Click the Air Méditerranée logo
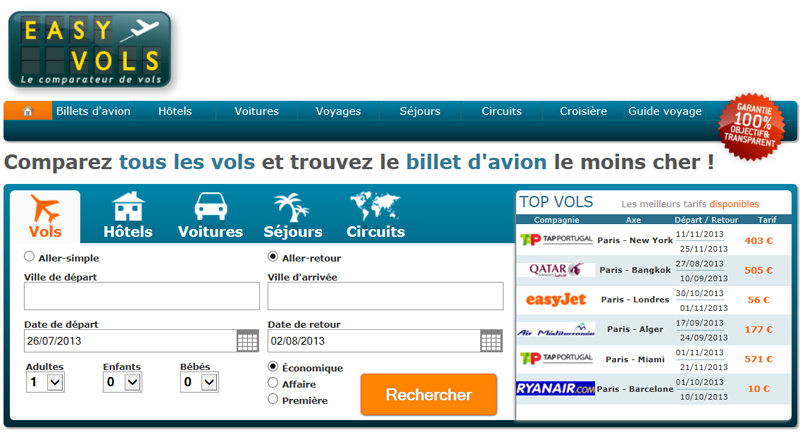Viewport: 800px width, 437px height. tap(556, 329)
